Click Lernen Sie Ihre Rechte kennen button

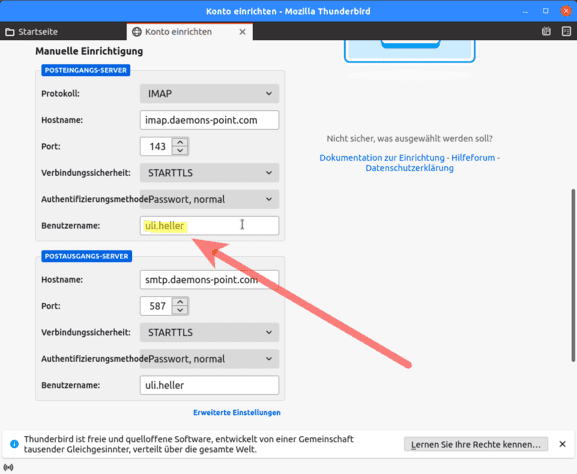click(476, 444)
